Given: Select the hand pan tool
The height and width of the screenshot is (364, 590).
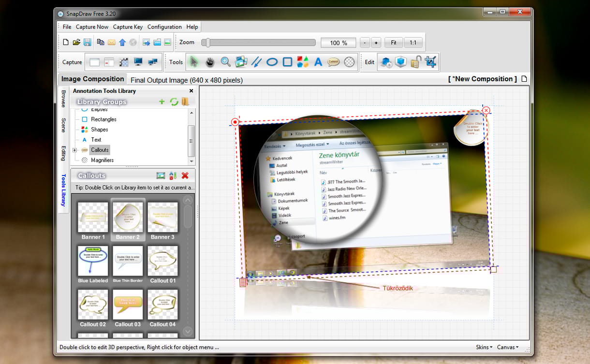Looking at the screenshot, I should tap(210, 62).
